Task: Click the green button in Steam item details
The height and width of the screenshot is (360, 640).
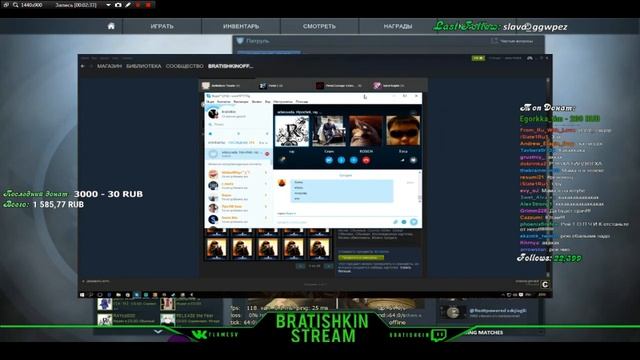Action: tap(361, 258)
